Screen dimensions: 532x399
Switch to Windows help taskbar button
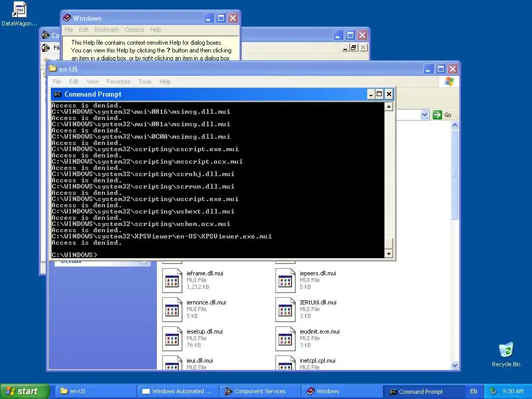[x=342, y=391]
